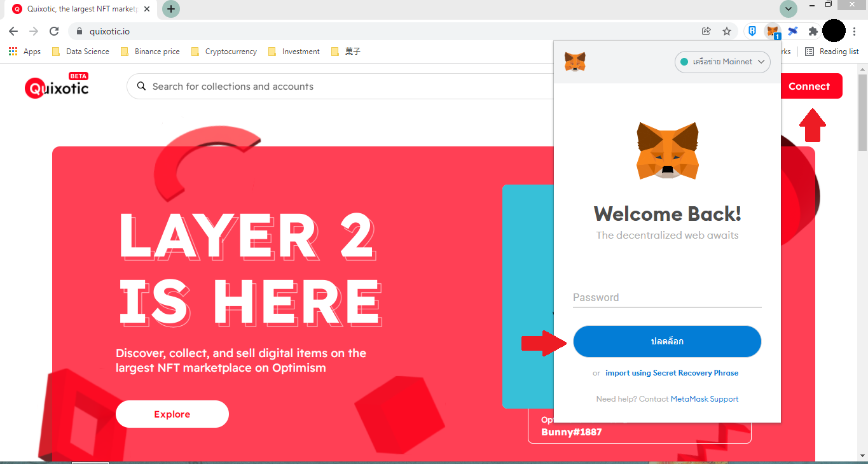Click the large MetaMask fox image
Image resolution: width=868 pixels, height=464 pixels.
click(667, 150)
